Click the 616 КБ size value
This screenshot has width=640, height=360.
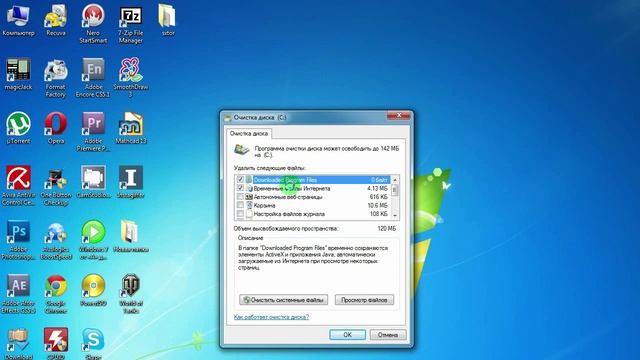tap(378, 197)
